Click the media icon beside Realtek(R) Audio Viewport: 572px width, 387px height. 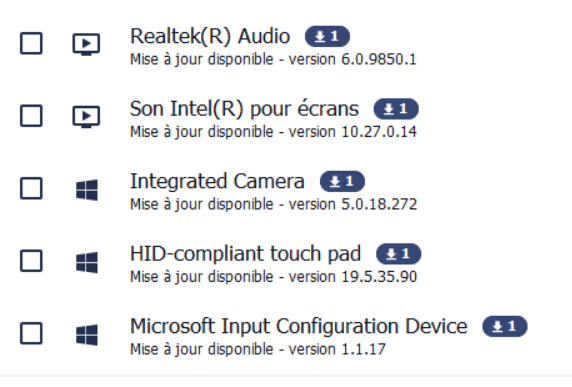(x=86, y=44)
